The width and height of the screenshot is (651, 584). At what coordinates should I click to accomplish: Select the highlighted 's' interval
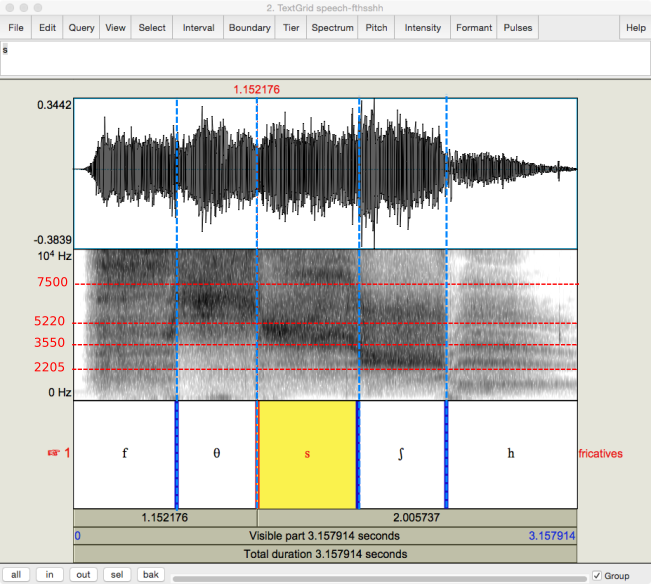[x=307, y=454]
